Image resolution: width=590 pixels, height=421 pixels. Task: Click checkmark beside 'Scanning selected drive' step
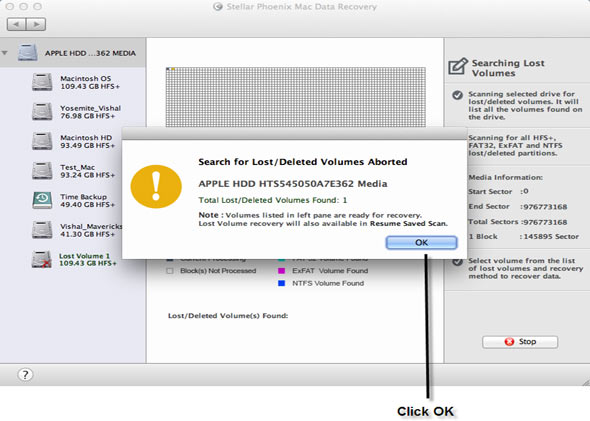click(x=457, y=95)
